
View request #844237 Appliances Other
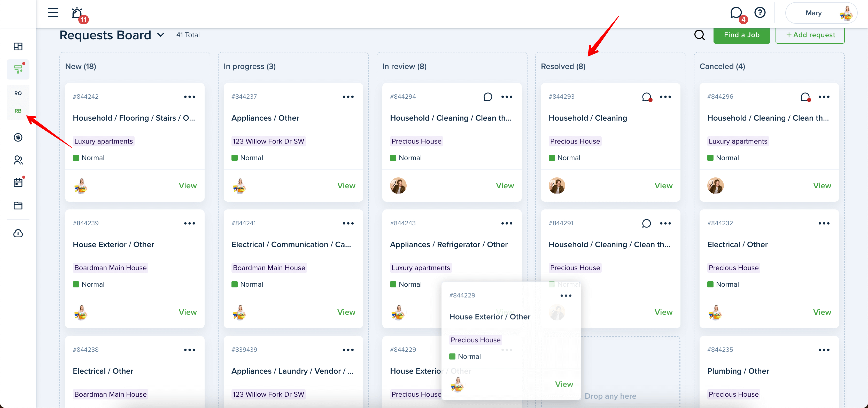pyautogui.click(x=346, y=186)
